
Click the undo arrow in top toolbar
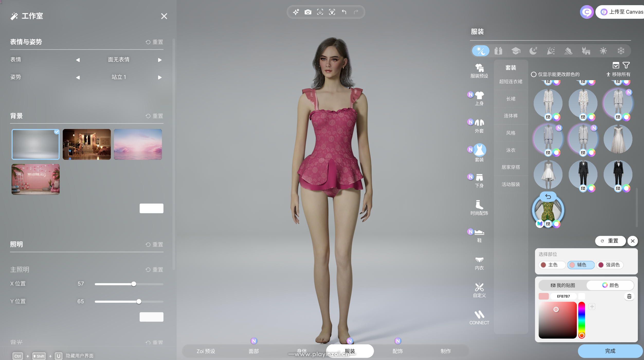click(x=344, y=12)
